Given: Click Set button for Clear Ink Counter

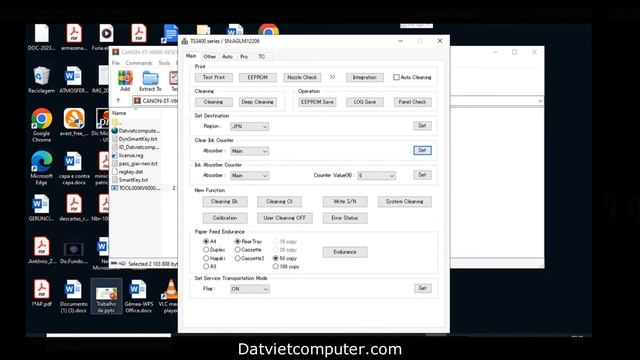Looking at the screenshot, I should (422, 150).
